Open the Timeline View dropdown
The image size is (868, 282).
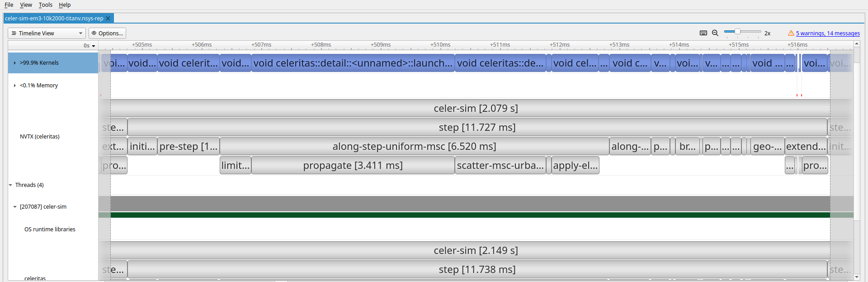coord(47,33)
